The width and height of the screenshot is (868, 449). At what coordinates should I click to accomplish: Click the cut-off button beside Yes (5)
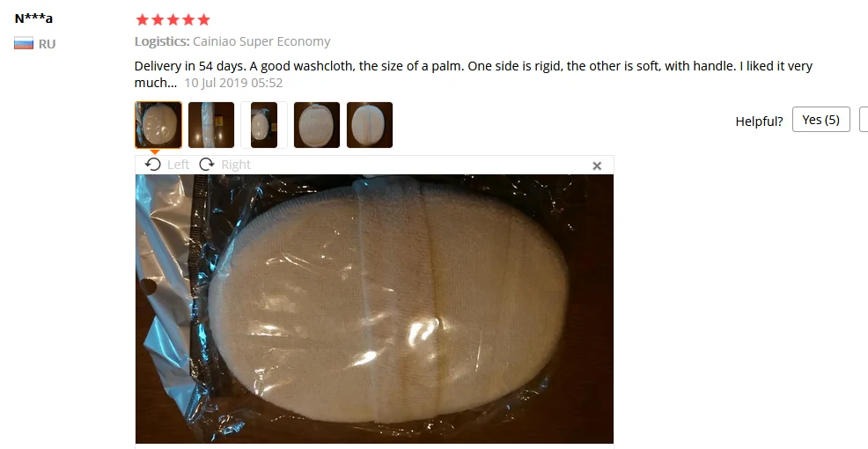[x=863, y=120]
